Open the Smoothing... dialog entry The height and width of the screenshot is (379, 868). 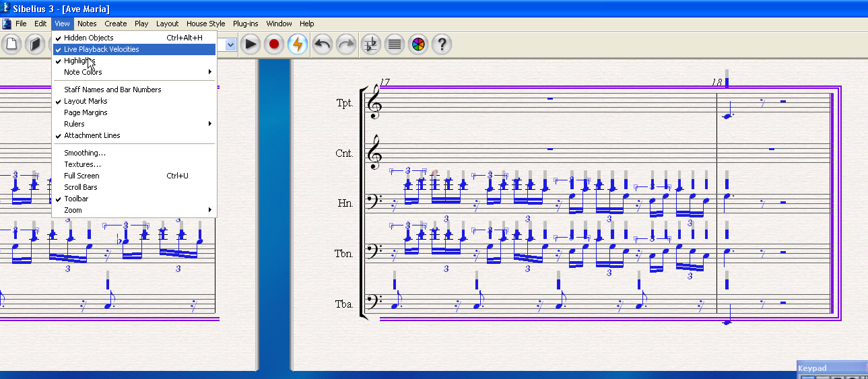click(134, 153)
